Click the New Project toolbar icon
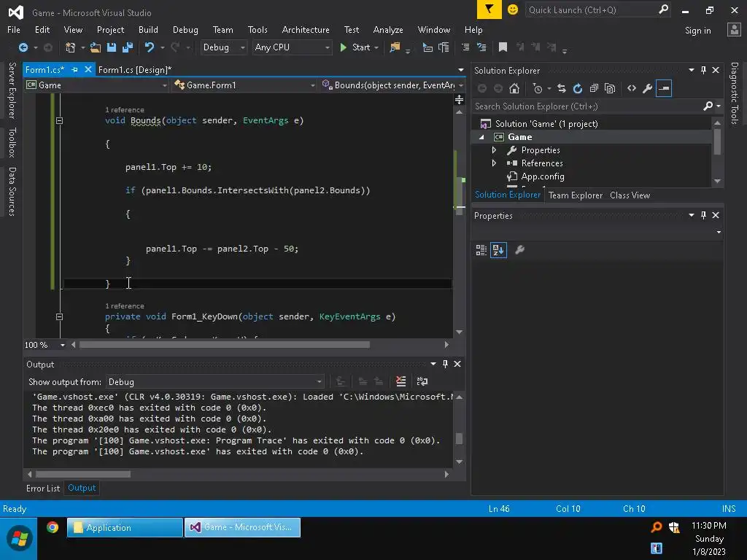 point(70,47)
